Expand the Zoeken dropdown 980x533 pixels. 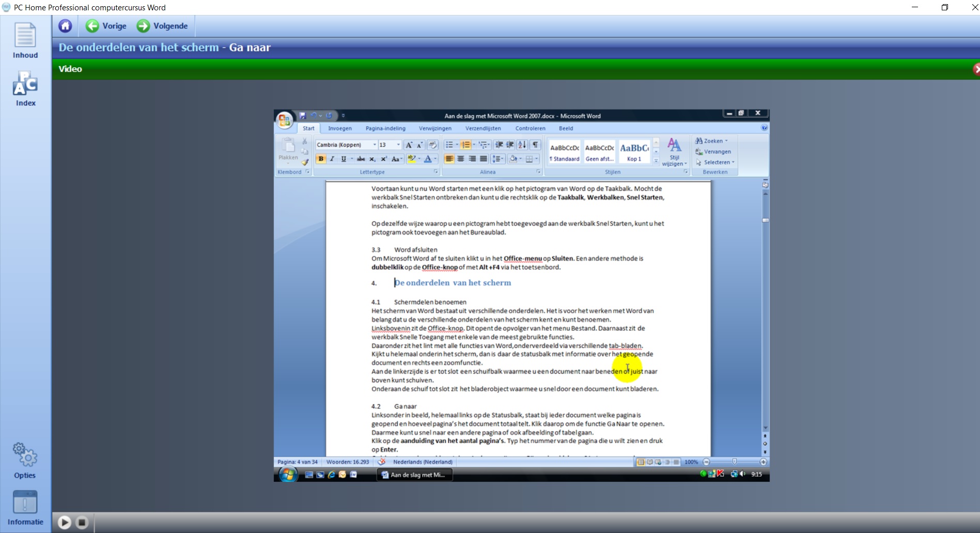coord(726,141)
